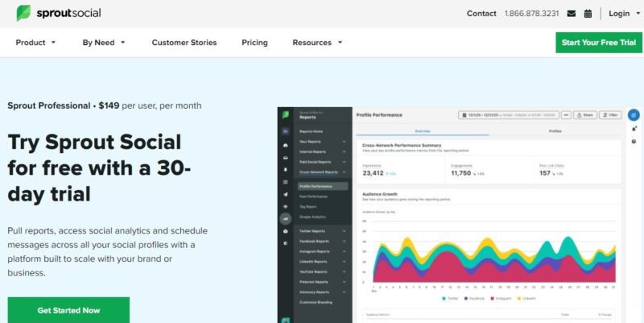This screenshot has width=644, height=323.
Task: Click the purple Facebook legend swatch
Action: click(x=467, y=299)
